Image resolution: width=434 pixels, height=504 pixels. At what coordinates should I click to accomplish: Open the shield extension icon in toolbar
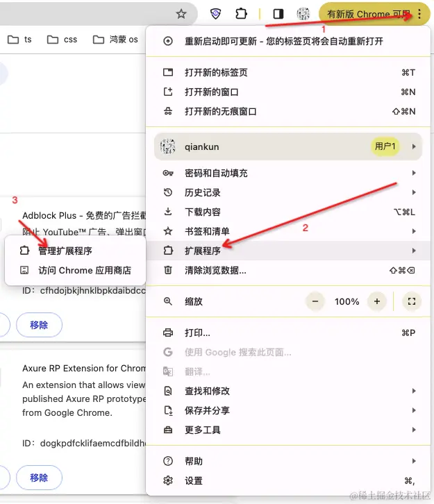click(215, 14)
